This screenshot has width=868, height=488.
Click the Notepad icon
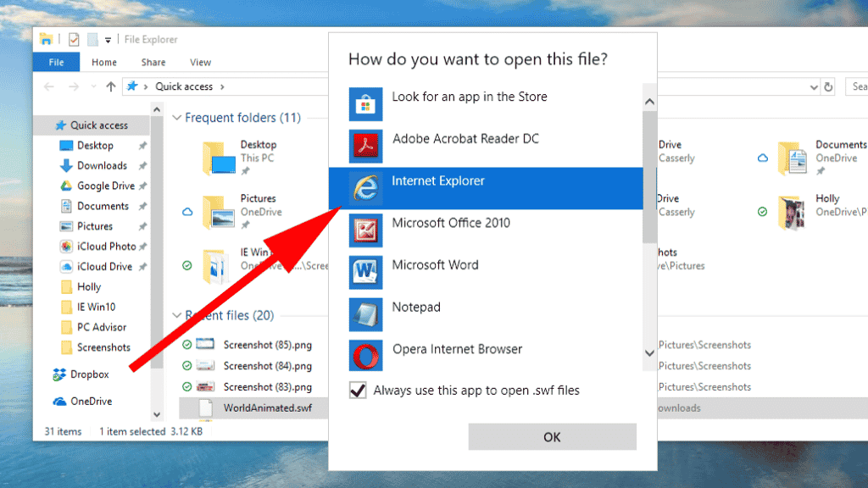[365, 314]
